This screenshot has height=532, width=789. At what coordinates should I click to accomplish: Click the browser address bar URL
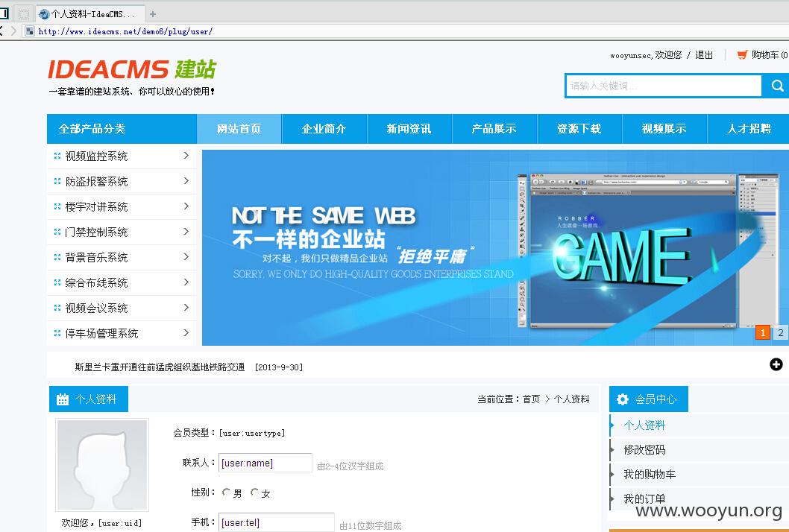[x=126, y=31]
